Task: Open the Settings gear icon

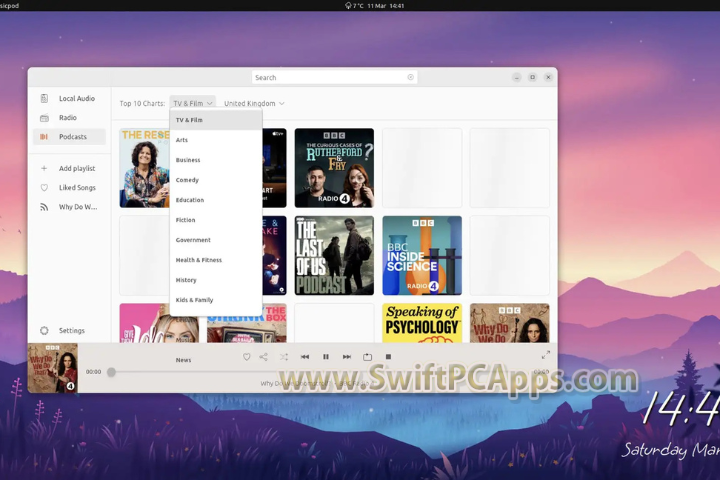Action: coord(44,330)
